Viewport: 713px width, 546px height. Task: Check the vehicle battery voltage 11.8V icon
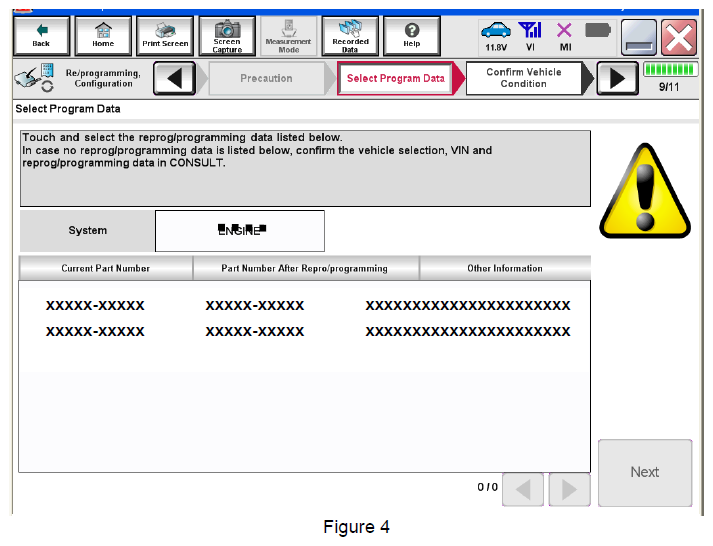495,37
